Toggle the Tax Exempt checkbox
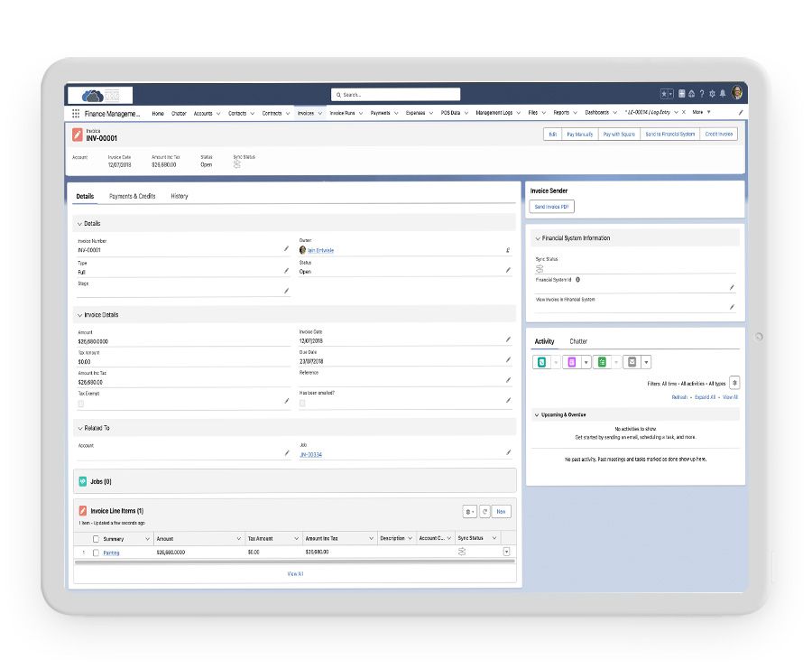 point(81,404)
